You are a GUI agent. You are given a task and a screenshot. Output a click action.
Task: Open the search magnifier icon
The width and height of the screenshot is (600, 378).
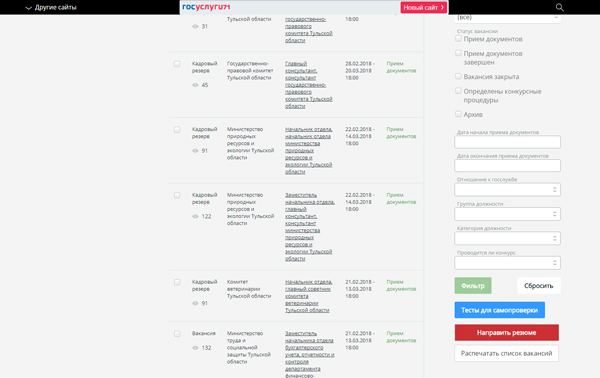[x=559, y=7]
